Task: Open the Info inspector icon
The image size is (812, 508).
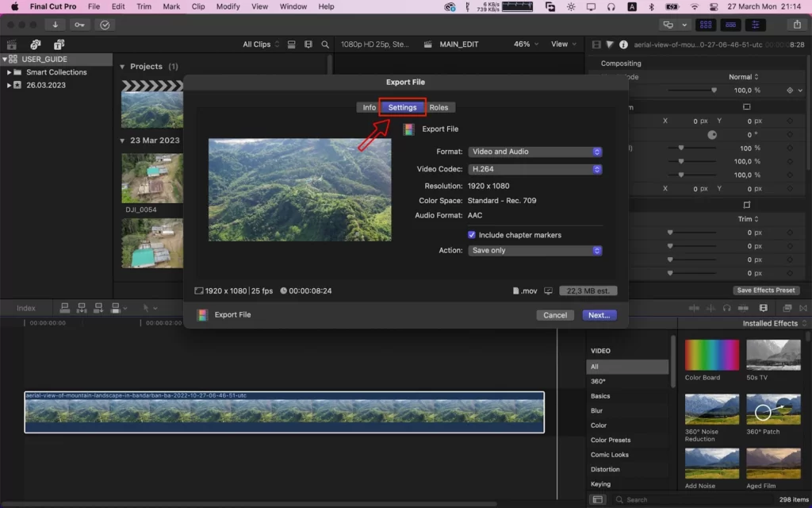Action: 623,44
